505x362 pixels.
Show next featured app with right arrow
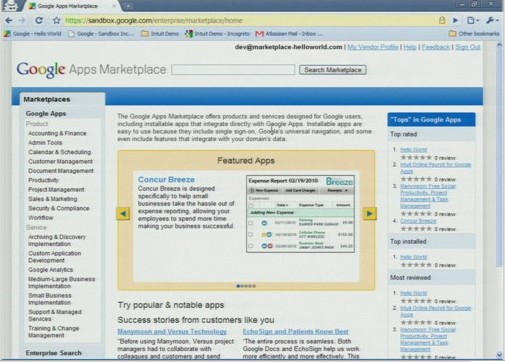369,213
